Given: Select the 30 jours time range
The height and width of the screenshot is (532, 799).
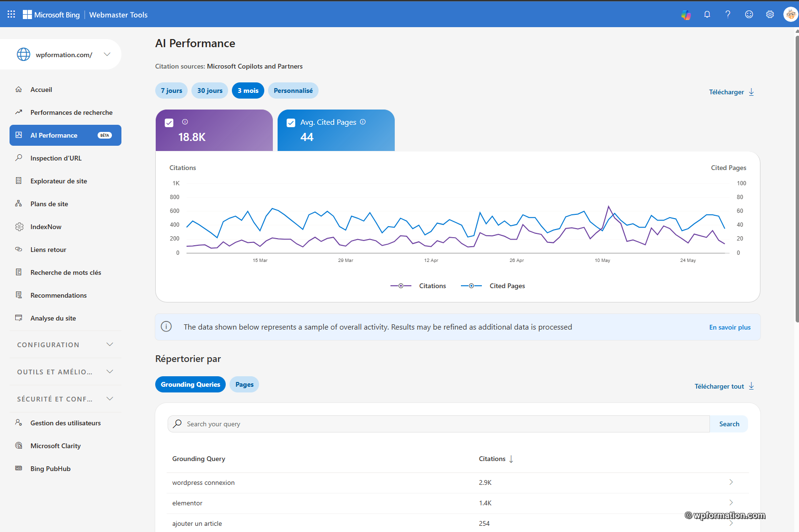Looking at the screenshot, I should pyautogui.click(x=210, y=90).
